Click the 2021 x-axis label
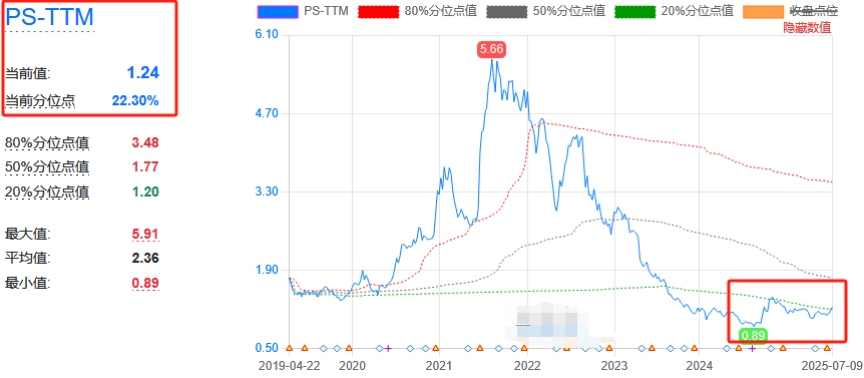The image size is (864, 378). pos(439,365)
